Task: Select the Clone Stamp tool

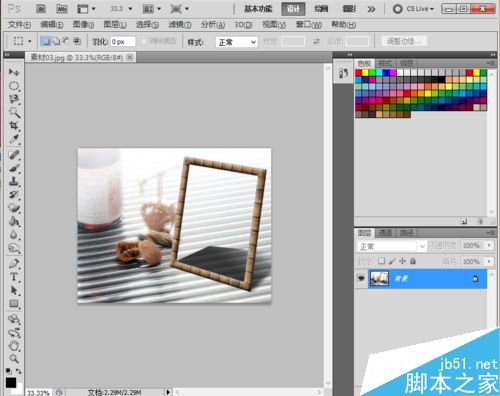Action: [x=14, y=181]
